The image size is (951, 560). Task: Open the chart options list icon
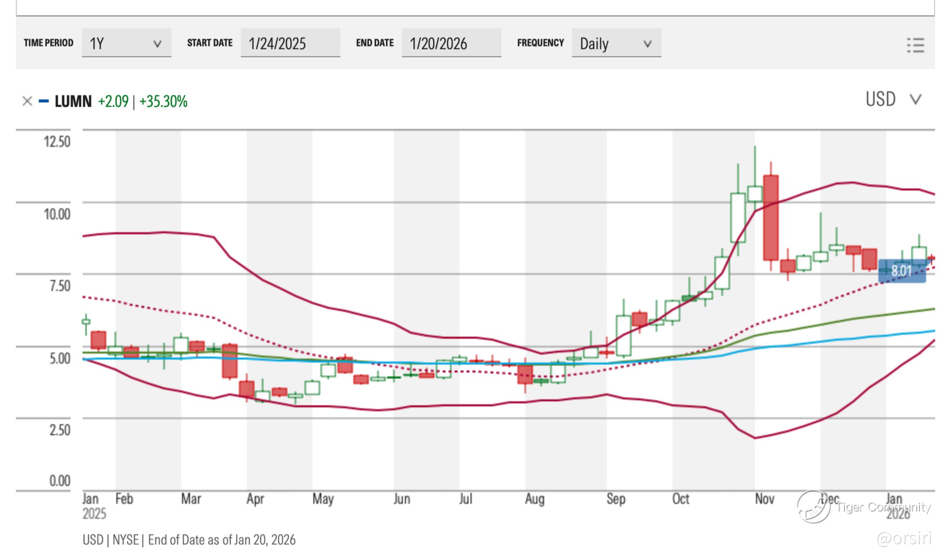coord(915,45)
